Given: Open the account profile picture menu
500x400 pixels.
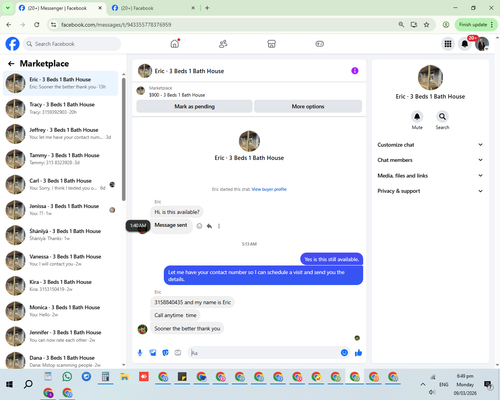Looking at the screenshot, I should (482, 44).
